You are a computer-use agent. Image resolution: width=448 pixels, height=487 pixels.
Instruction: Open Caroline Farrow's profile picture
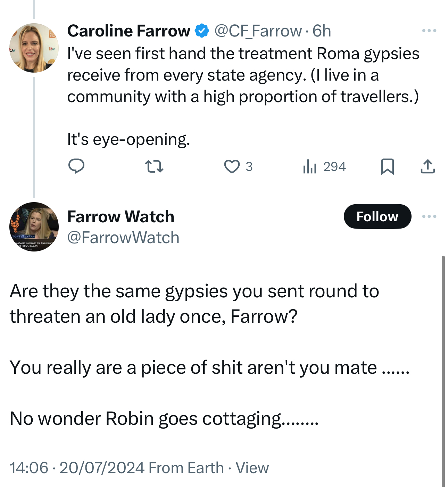(34, 48)
